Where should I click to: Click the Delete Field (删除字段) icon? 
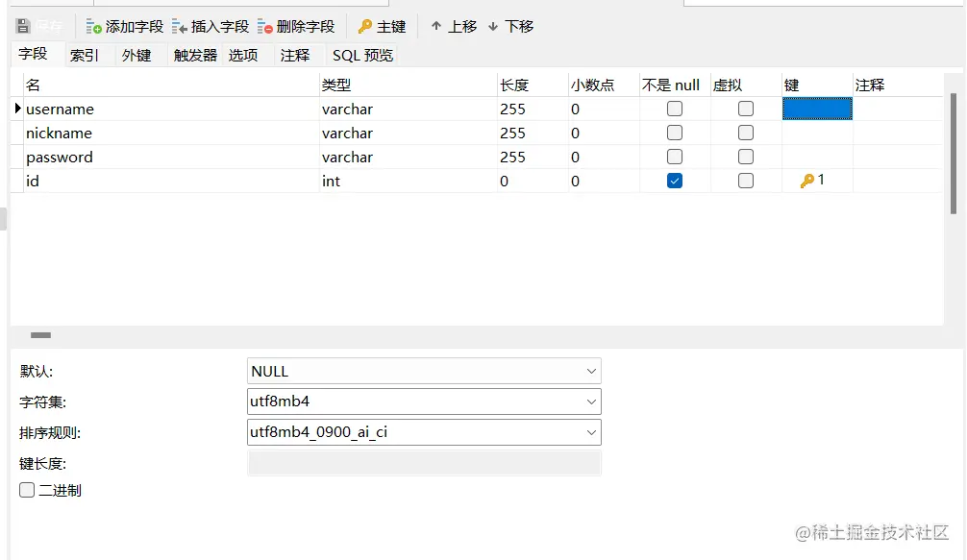pyautogui.click(x=265, y=27)
